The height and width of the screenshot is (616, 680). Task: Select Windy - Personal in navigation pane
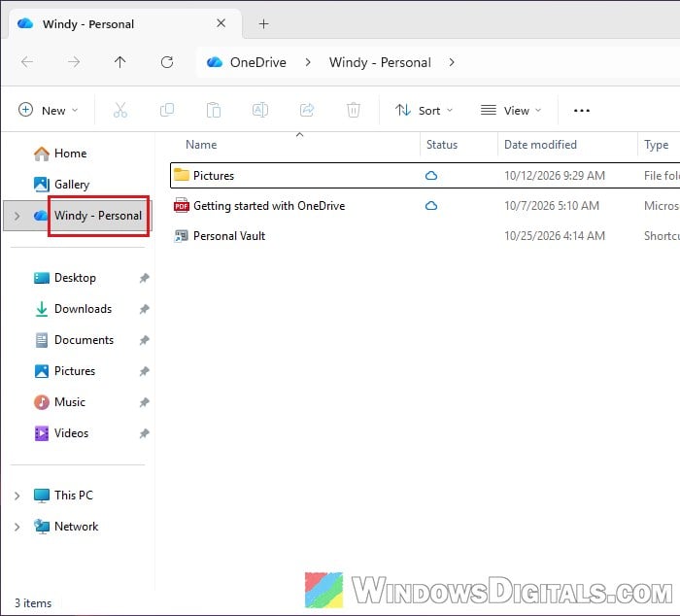pyautogui.click(x=98, y=216)
